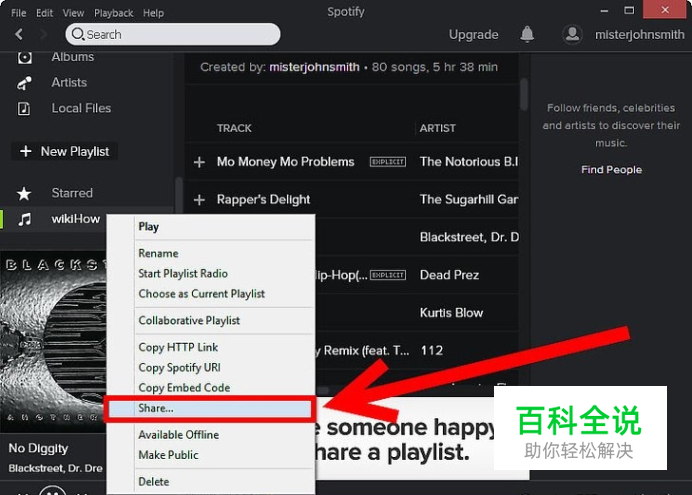
Task: Open misterjohnsmith account name
Action: (639, 34)
